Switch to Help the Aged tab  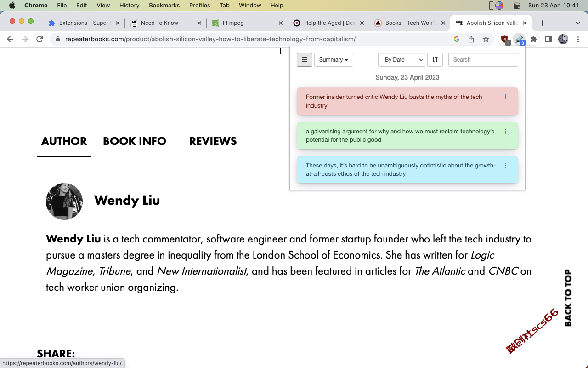tap(328, 23)
